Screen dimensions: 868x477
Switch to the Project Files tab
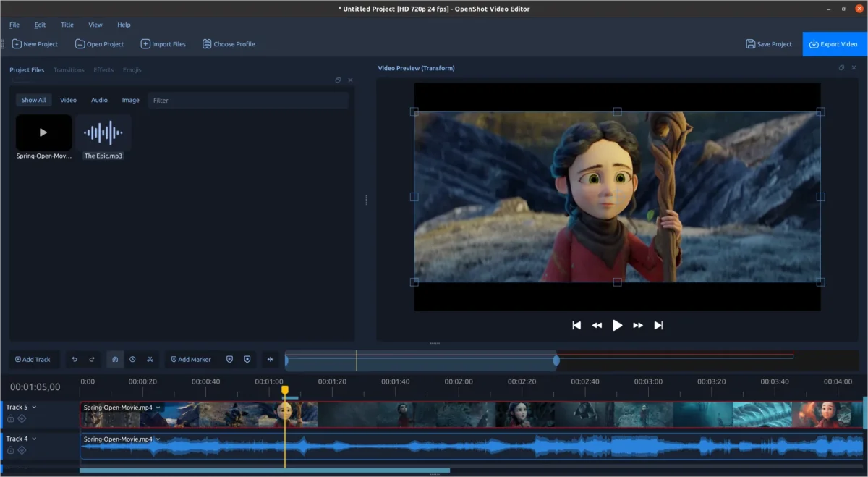[27, 70]
